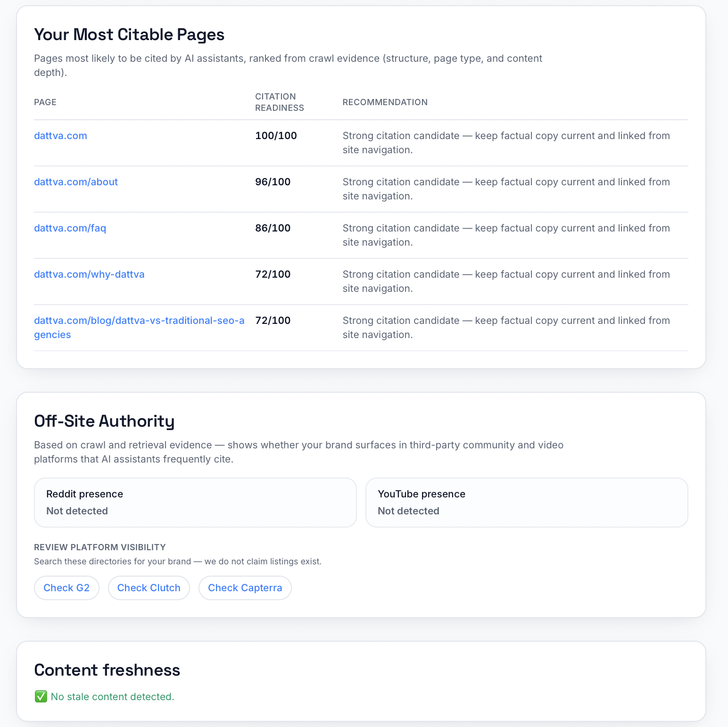Visit the dattva.com/faq page link
Viewport: 728px width, 727px height.
click(x=70, y=228)
